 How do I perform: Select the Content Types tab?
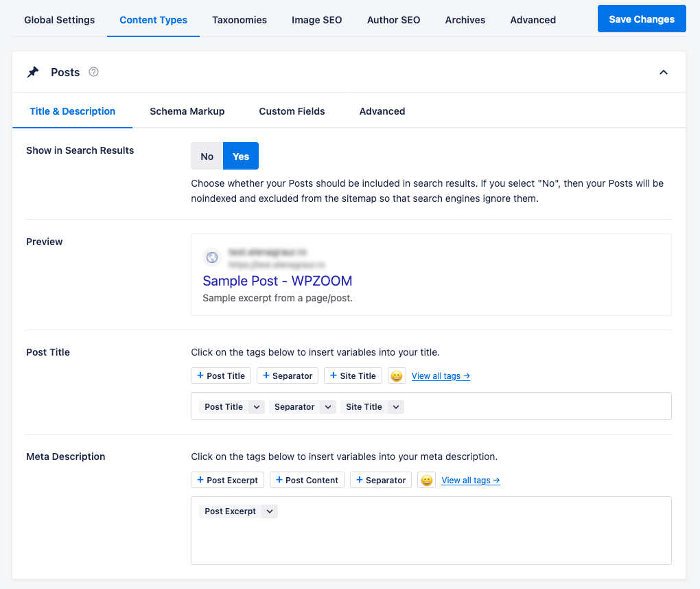(x=153, y=20)
